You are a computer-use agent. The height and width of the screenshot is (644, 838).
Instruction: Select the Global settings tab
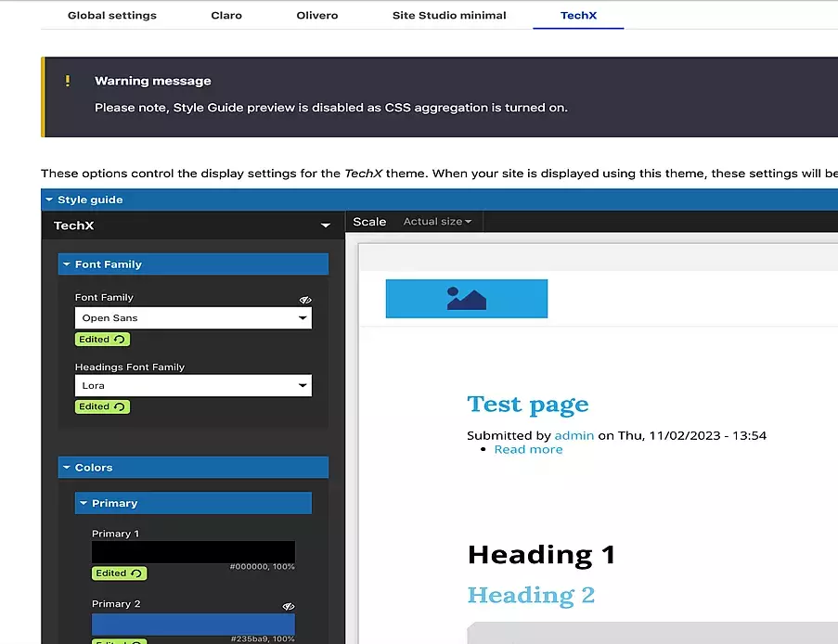pyautogui.click(x=111, y=15)
